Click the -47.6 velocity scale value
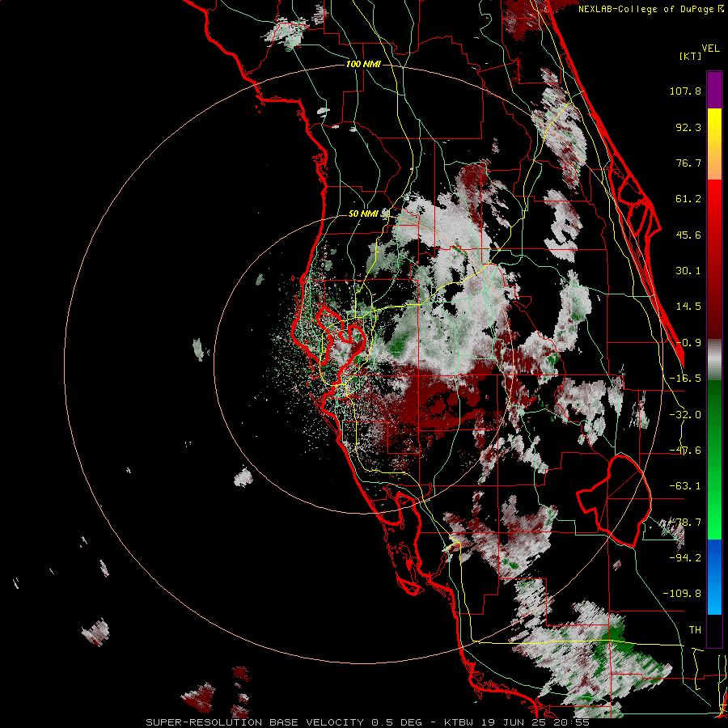 click(685, 451)
